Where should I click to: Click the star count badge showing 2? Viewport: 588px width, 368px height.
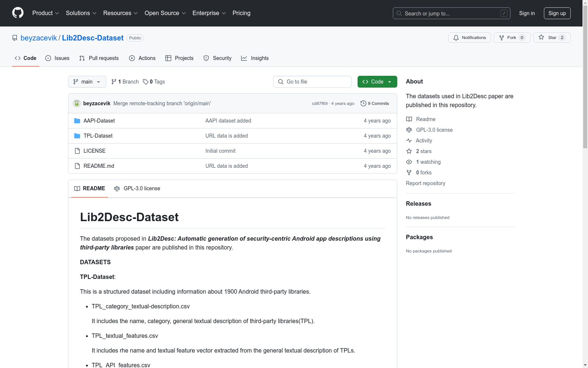(x=562, y=38)
